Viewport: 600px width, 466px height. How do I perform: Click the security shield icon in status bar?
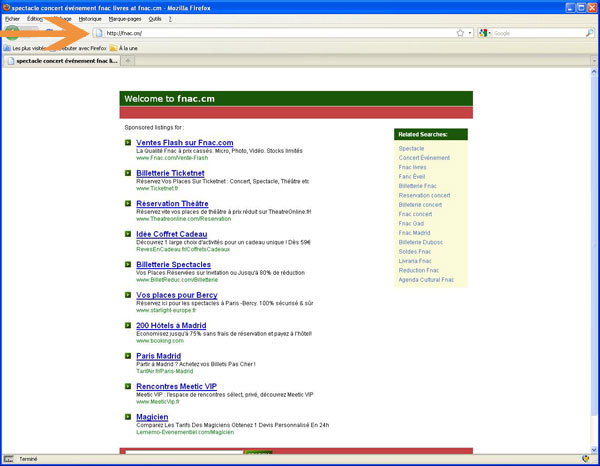coord(585,459)
